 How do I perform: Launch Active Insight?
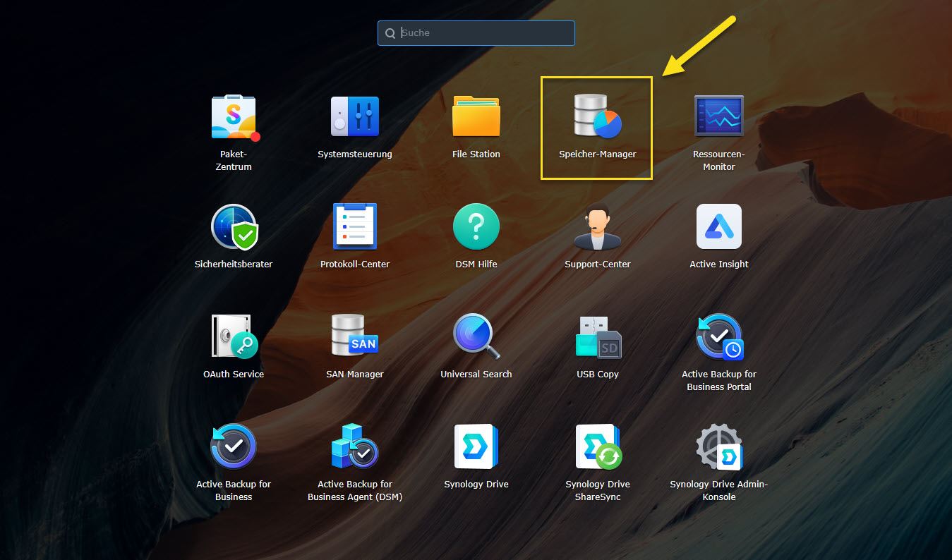[x=718, y=227]
